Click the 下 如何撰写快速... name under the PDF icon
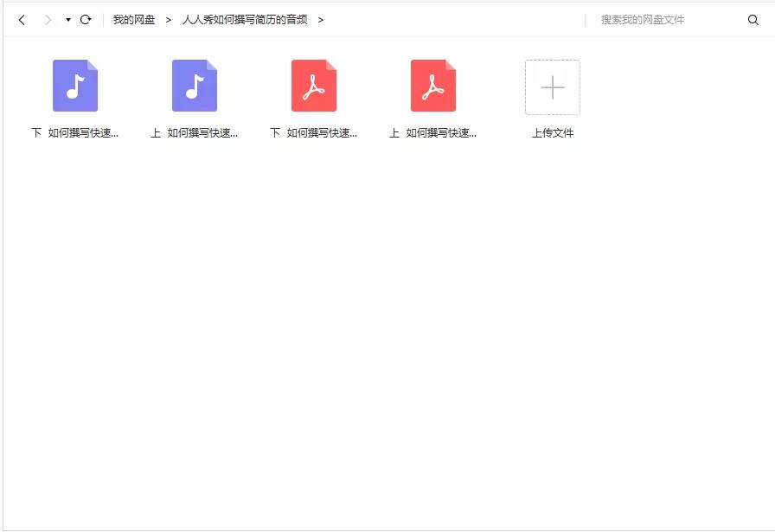The height and width of the screenshot is (532, 775). point(314,133)
